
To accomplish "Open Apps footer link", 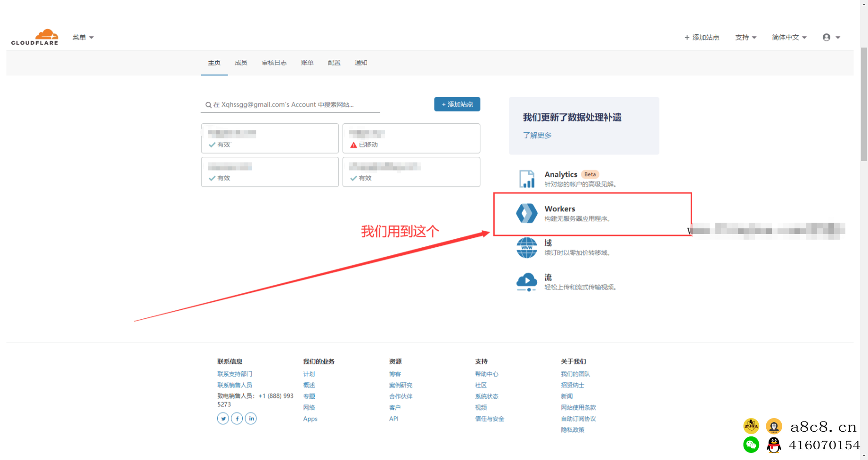I will [310, 419].
